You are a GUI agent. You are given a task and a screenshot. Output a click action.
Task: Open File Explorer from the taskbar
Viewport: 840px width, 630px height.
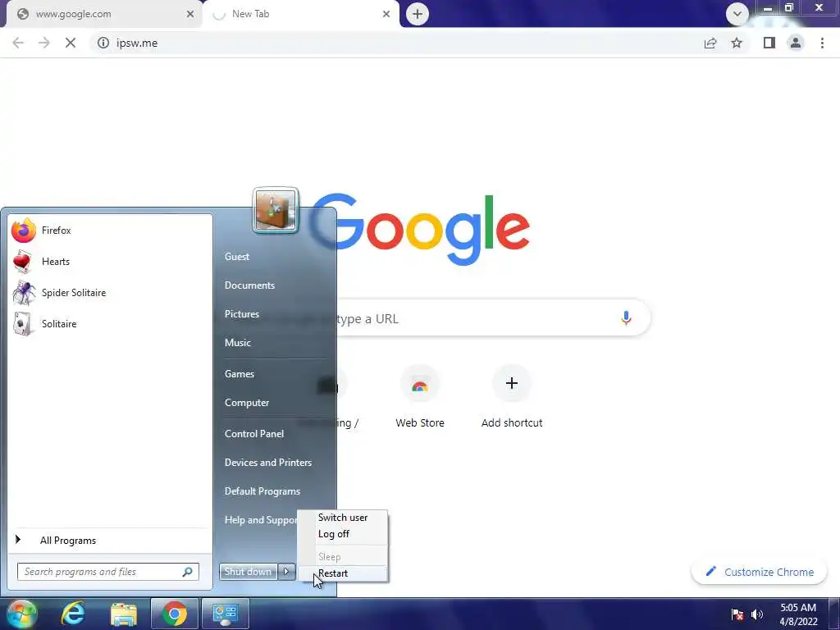[x=124, y=614]
